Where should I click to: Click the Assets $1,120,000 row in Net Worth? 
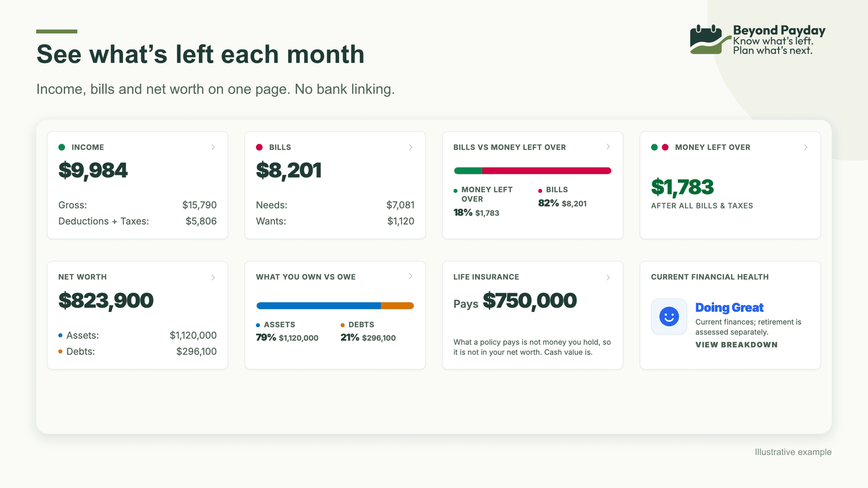click(x=137, y=335)
